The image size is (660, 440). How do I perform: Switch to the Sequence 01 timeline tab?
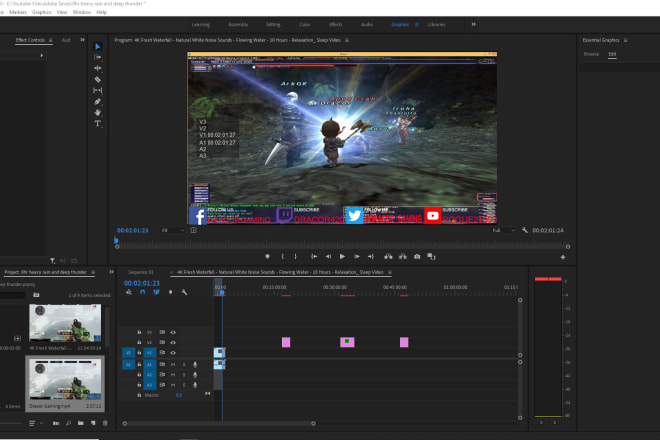tap(141, 272)
